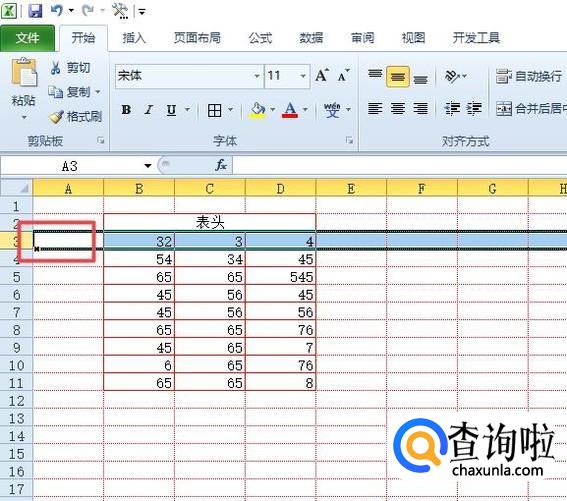Toggle Bold formatting
Viewport: 567px width, 501px height.
(x=126, y=110)
